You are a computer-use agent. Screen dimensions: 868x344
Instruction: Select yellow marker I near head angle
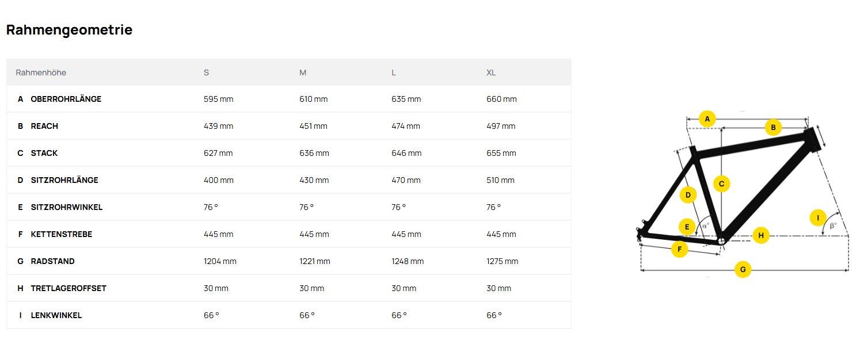817,218
